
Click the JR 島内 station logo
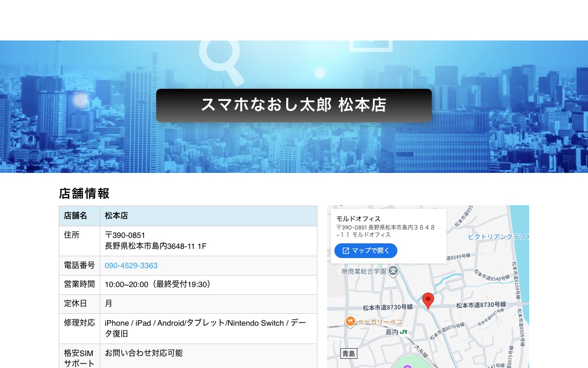404,332
